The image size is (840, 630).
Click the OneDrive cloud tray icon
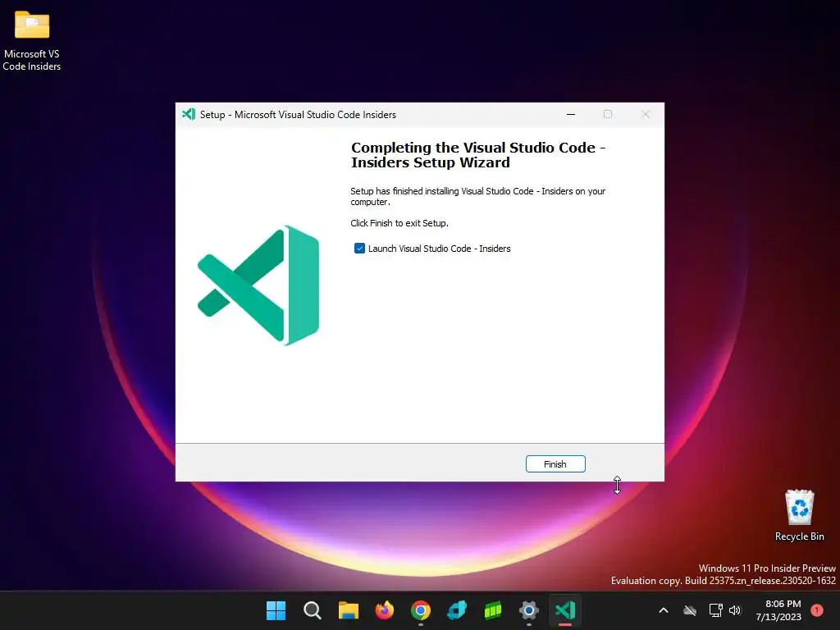[x=690, y=610]
